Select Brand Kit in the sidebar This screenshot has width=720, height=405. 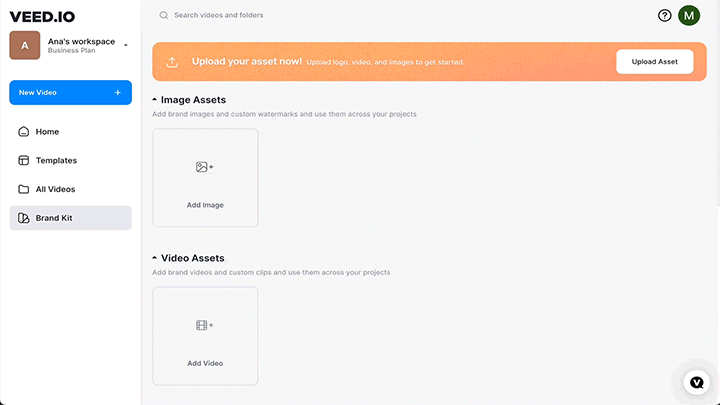tap(70, 218)
